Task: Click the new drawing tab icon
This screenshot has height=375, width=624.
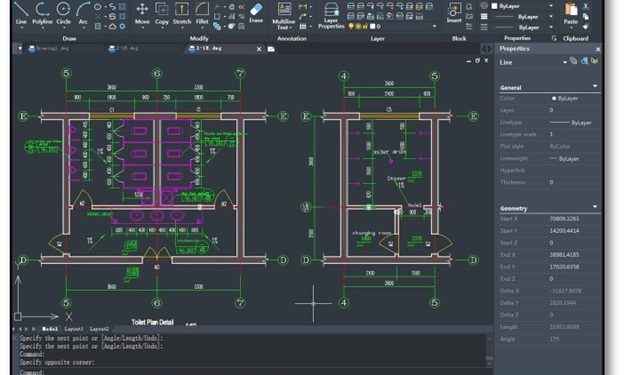Action: (271, 49)
